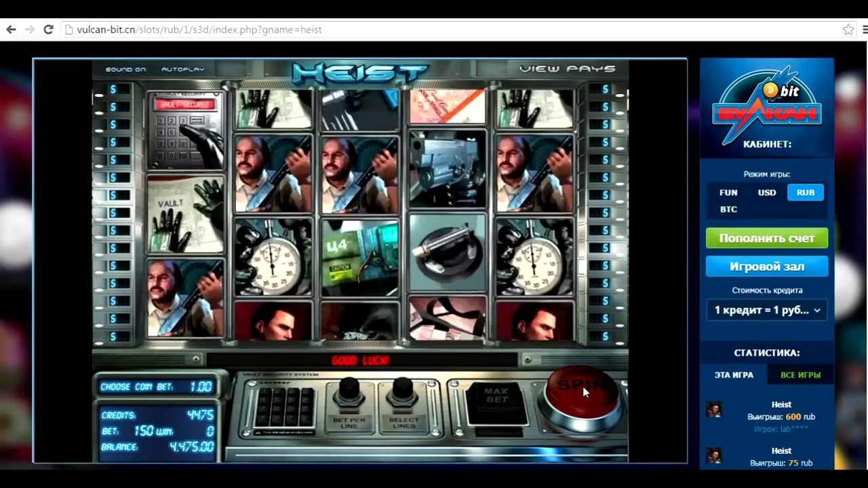This screenshot has width=868, height=488.
Task: Enable AUTOPLAY in the game header
Action: coord(182,69)
